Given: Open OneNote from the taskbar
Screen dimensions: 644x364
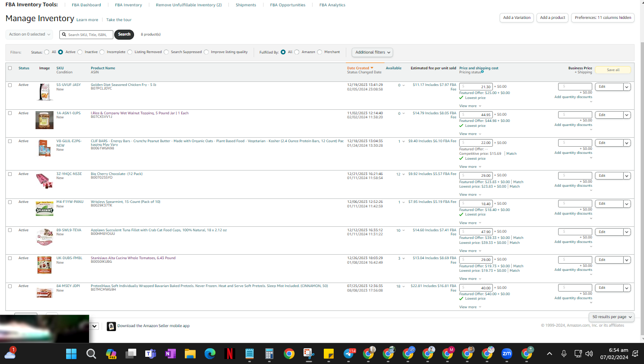Looking at the screenshot, I should (170, 354).
